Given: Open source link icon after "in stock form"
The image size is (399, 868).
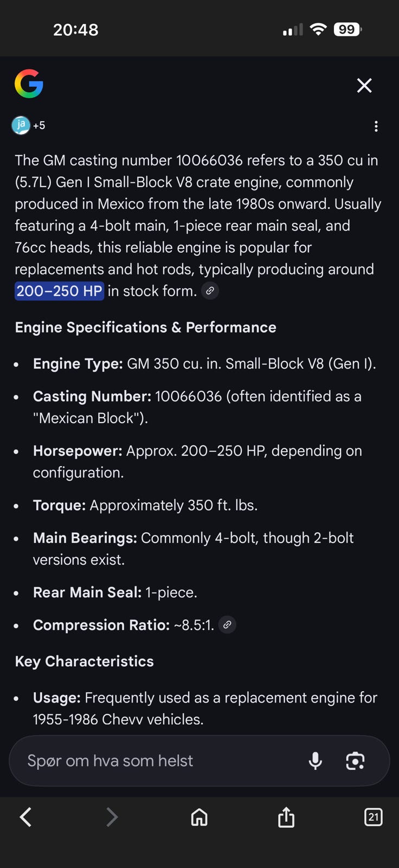Looking at the screenshot, I should (x=210, y=291).
